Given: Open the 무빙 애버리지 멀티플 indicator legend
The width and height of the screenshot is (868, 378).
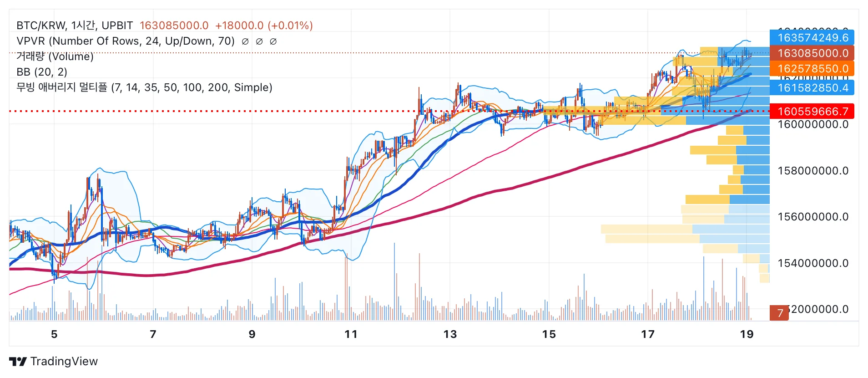Looking at the screenshot, I should (x=144, y=87).
